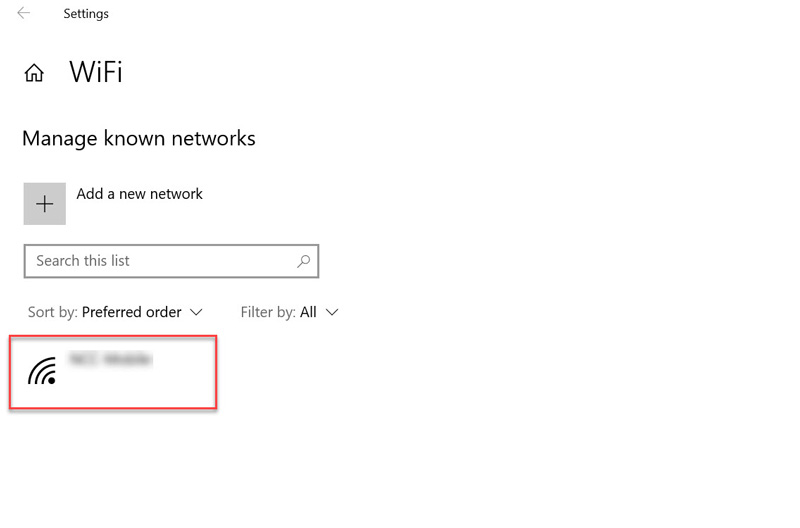
Task: Click the 'Manage known networks' heading
Action: tap(139, 138)
